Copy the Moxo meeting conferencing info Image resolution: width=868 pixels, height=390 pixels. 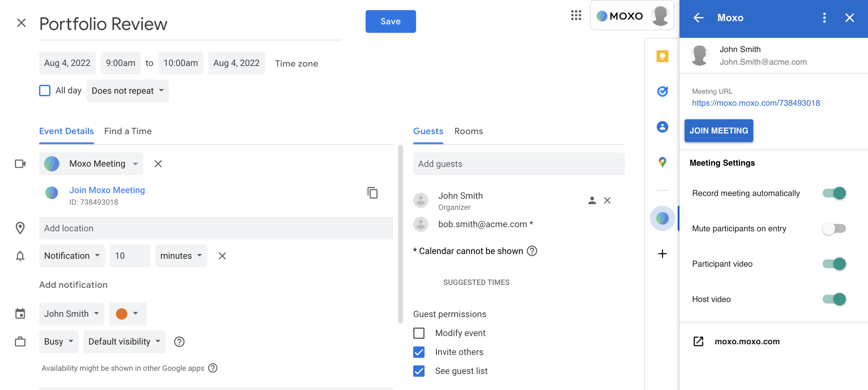[372, 193]
